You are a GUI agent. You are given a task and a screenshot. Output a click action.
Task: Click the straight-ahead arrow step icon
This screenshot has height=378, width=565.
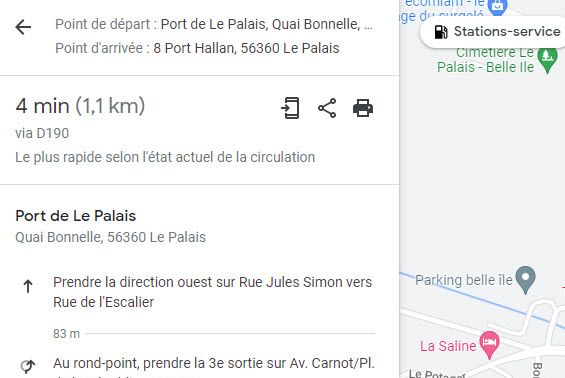pos(28,286)
